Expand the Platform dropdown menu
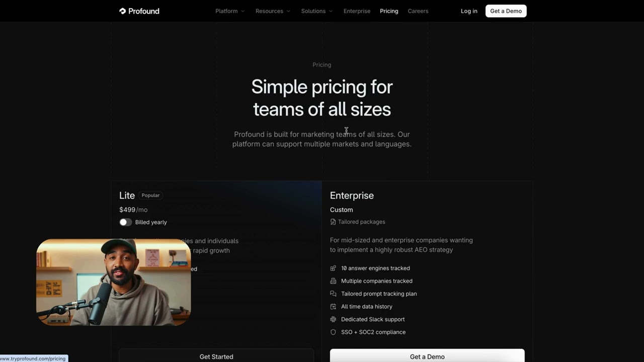The image size is (644, 362). tap(230, 11)
